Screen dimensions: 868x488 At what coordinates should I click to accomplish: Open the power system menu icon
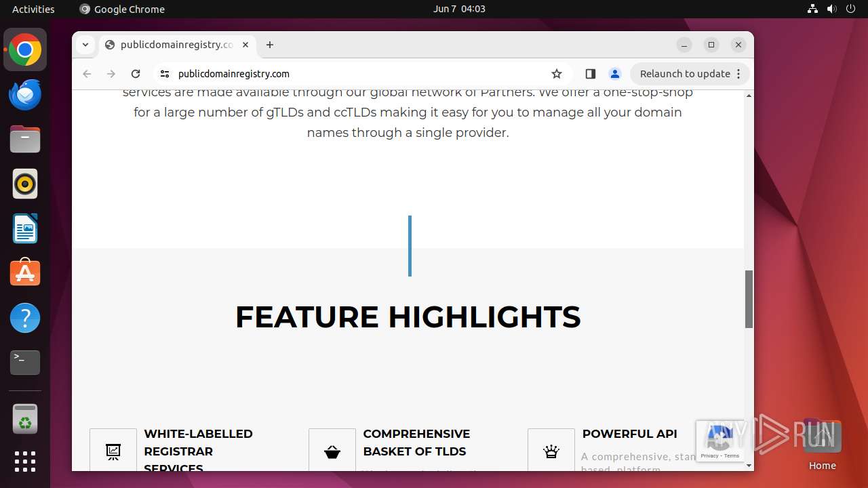click(850, 9)
